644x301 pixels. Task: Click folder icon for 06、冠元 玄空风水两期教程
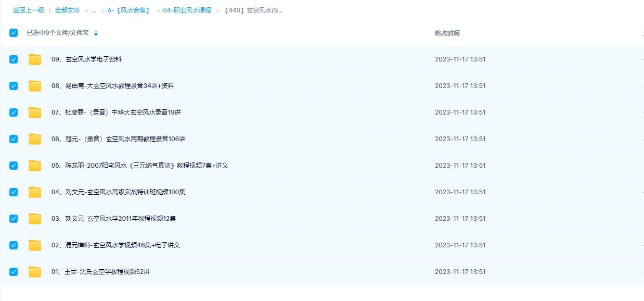pyautogui.click(x=35, y=139)
